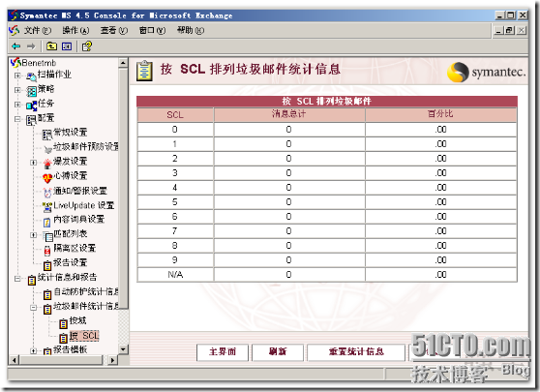Open the Help toolbar icon
The height and width of the screenshot is (392, 540).
coord(87,46)
